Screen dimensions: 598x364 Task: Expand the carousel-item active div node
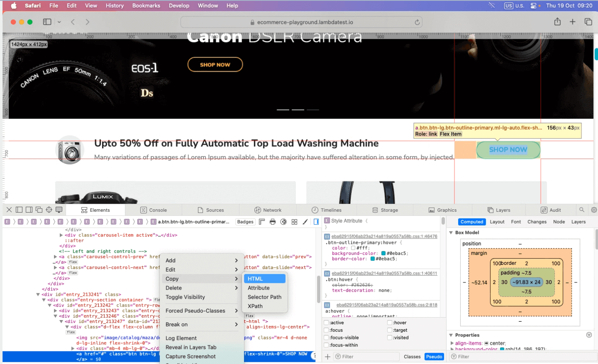pyautogui.click(x=62, y=235)
